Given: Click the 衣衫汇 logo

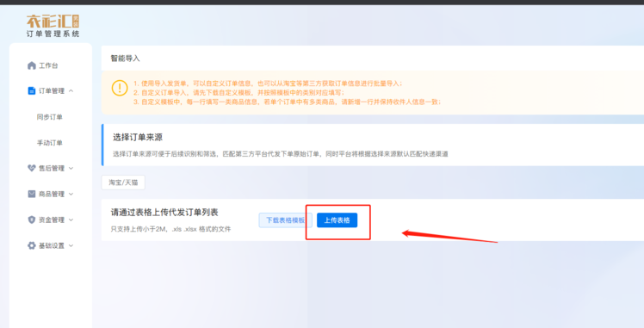Looking at the screenshot, I should (x=53, y=22).
